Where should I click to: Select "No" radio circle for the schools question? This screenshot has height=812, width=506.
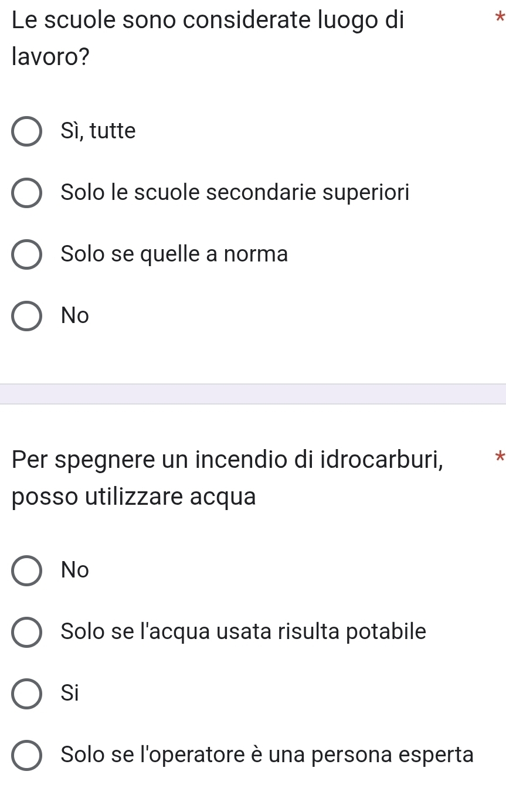pyautogui.click(x=27, y=317)
